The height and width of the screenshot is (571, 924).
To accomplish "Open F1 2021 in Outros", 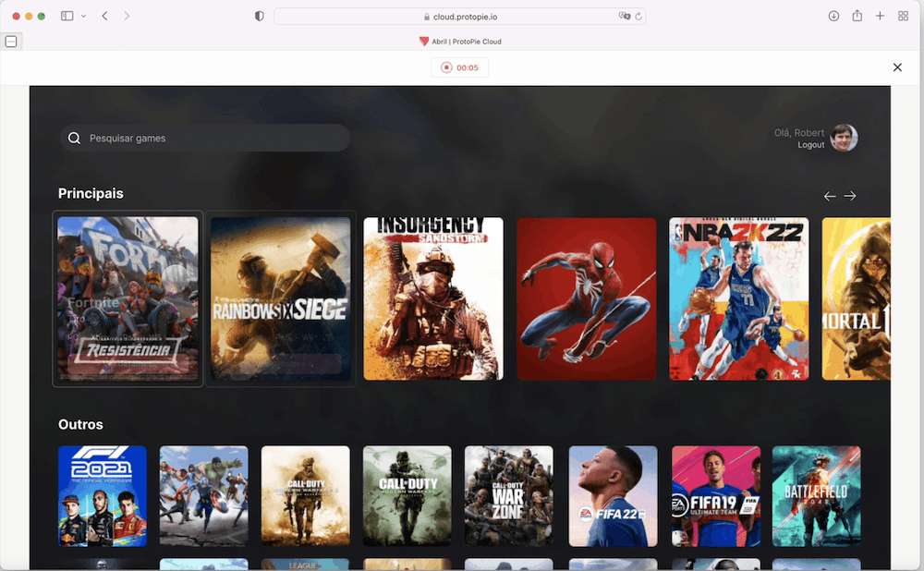I will (103, 496).
